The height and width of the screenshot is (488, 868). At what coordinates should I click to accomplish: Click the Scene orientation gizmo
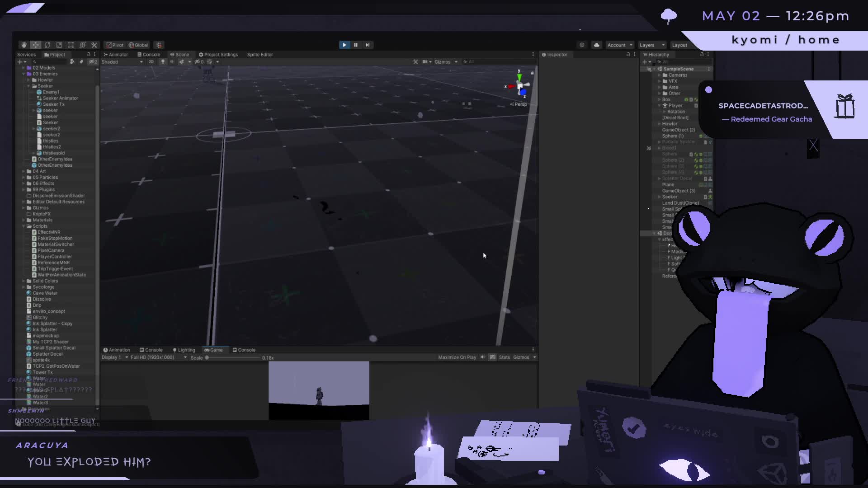[519, 85]
